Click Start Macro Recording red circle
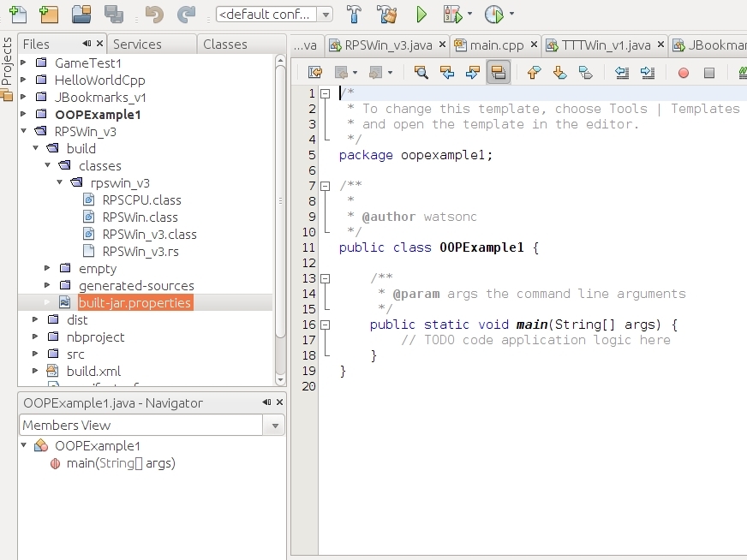The width and height of the screenshot is (747, 560). click(x=683, y=73)
